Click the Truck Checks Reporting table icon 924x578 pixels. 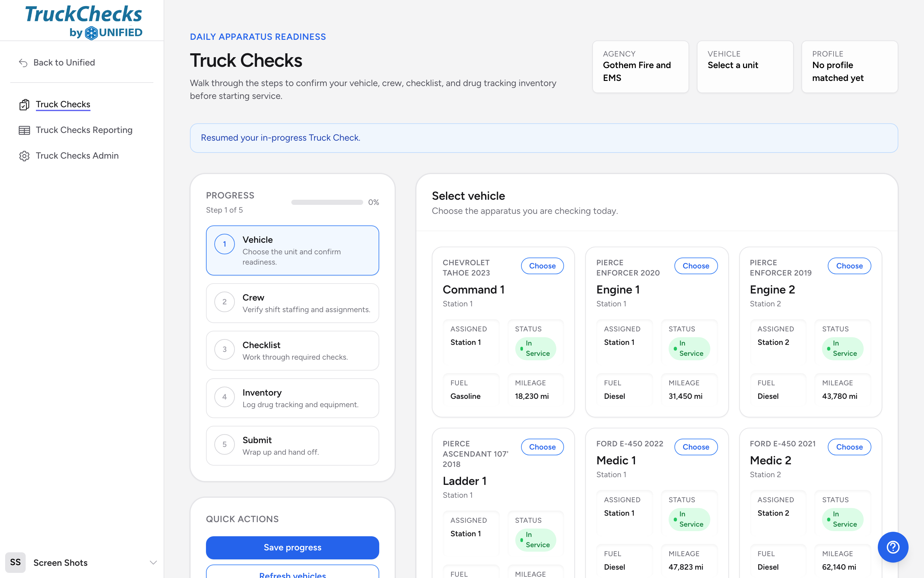click(x=24, y=130)
